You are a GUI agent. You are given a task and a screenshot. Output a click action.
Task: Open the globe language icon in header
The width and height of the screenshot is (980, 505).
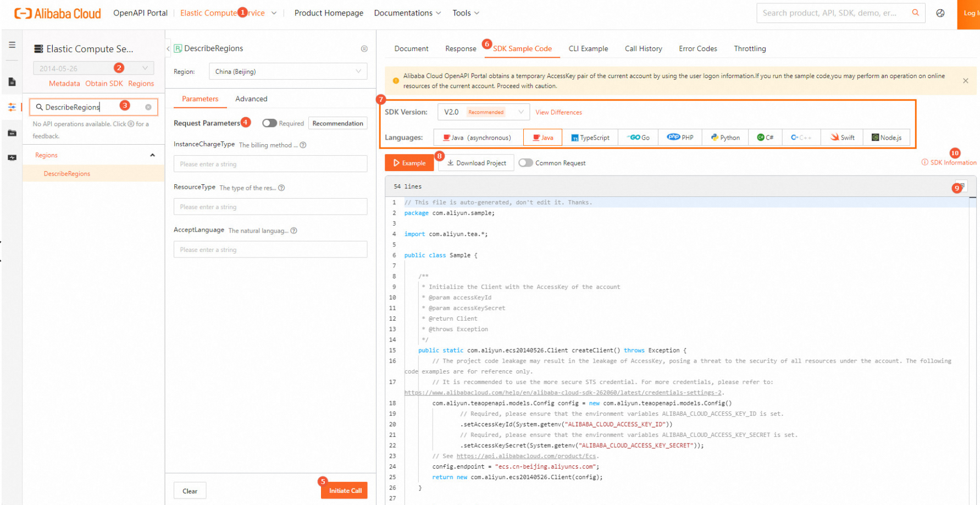pyautogui.click(x=940, y=13)
